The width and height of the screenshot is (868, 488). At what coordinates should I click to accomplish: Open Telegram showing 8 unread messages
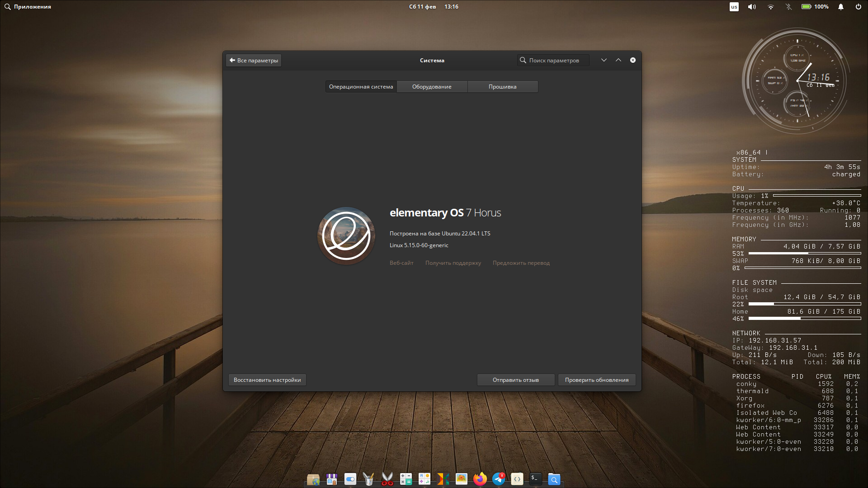[x=498, y=479]
